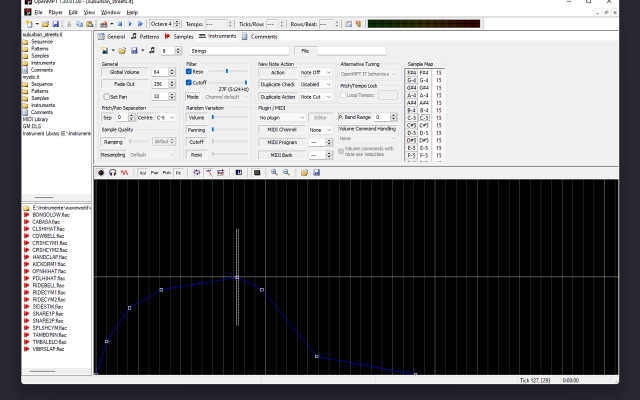Viewport: 640px width, 400px height.
Task: Click the Paste clipboard icon
Action: click(89, 24)
